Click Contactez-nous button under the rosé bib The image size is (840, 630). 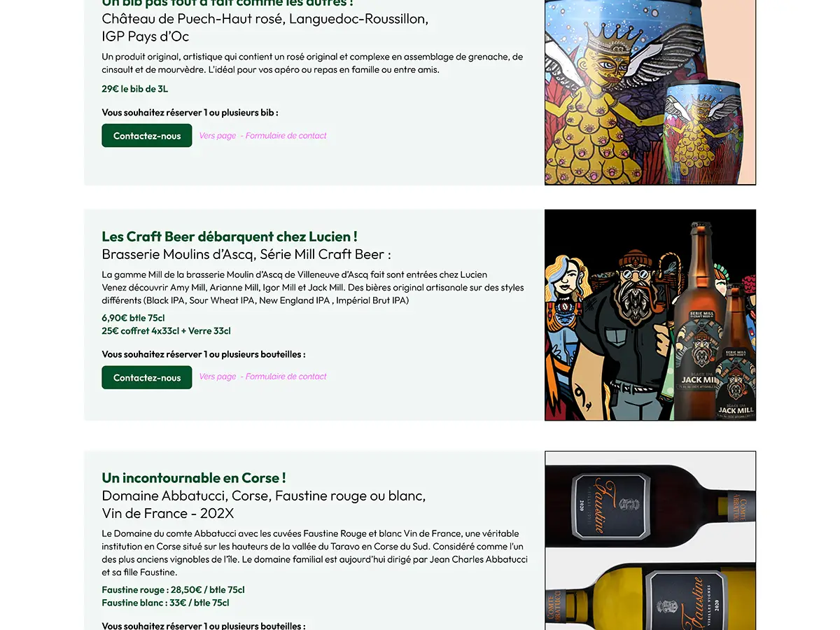147,136
